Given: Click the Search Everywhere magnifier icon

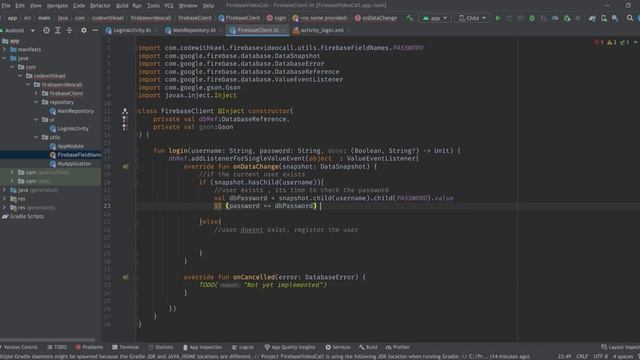Looking at the screenshot, I should [x=630, y=18].
